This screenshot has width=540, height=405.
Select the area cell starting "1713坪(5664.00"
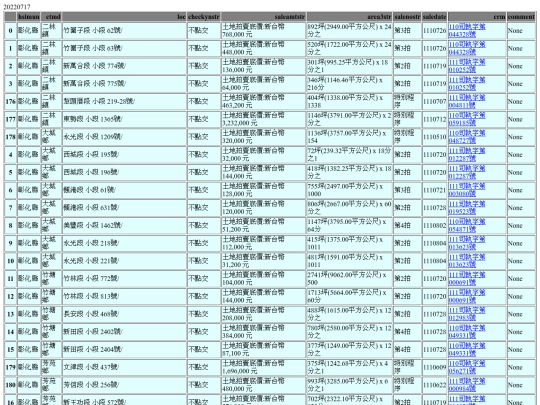[x=350, y=297]
